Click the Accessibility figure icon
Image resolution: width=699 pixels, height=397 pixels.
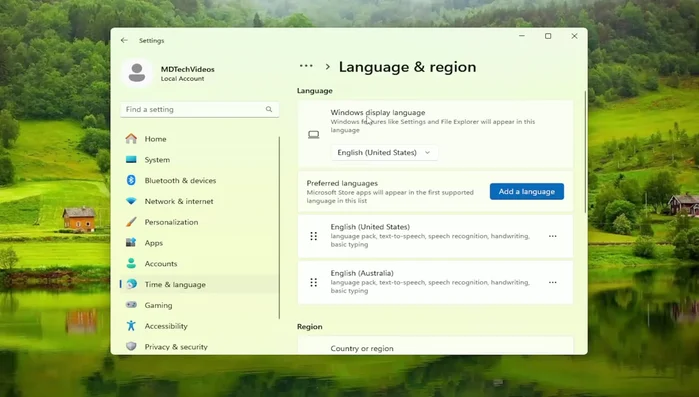coord(131,326)
